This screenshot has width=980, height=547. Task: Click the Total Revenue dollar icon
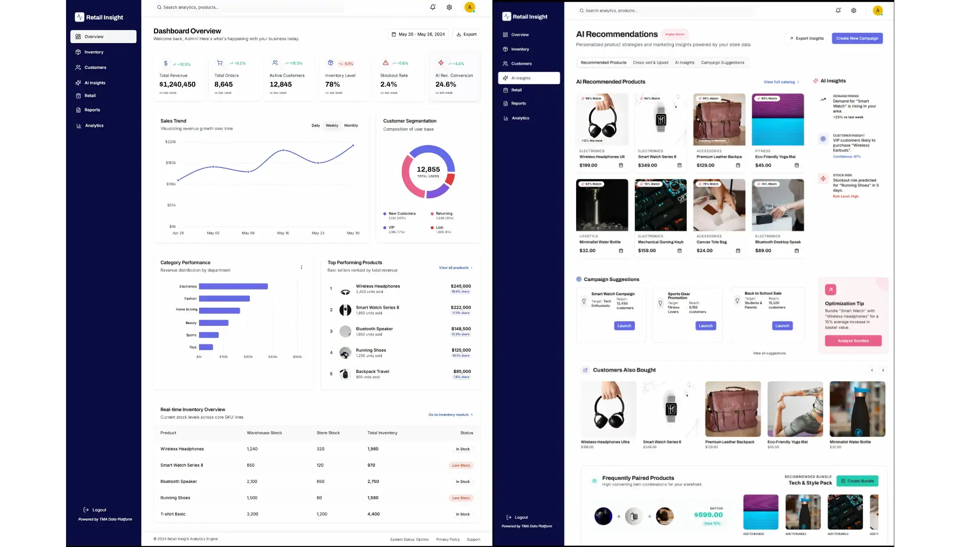click(166, 63)
